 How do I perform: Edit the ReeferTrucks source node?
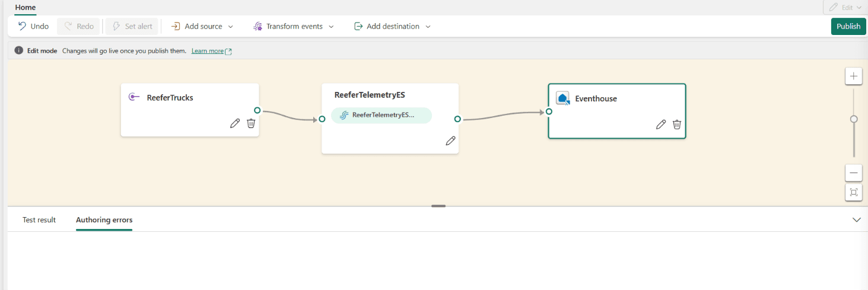235,123
